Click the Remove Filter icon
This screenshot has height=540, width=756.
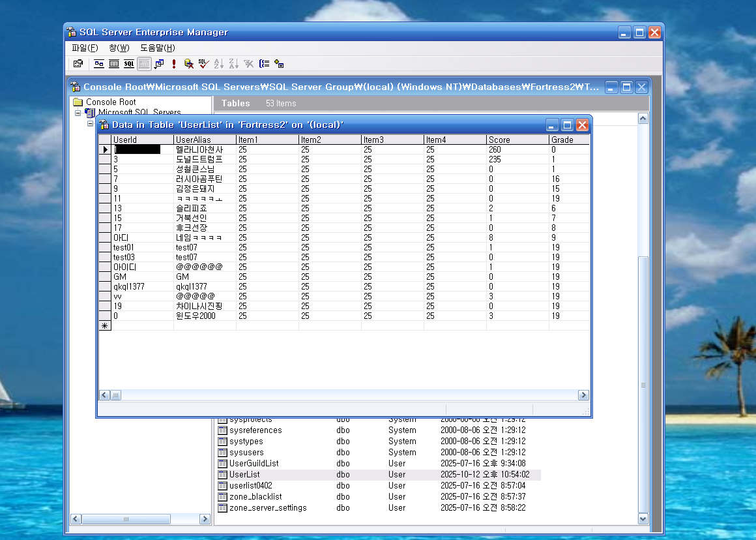[x=248, y=64]
